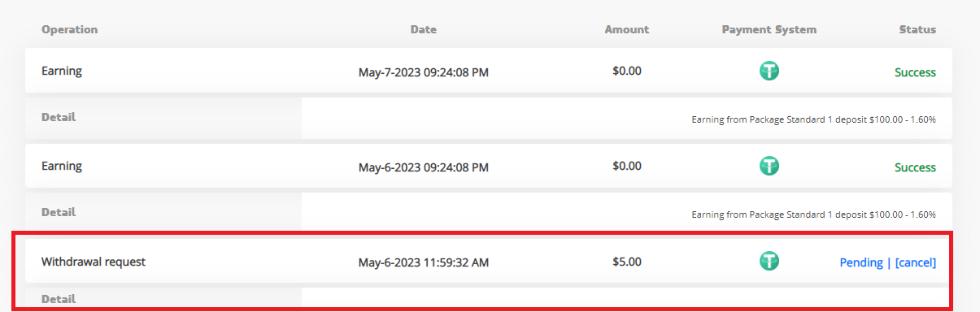This screenshot has height=312, width=980.
Task: Click the Tether icon in May-7 Earning row
Action: coord(769,71)
